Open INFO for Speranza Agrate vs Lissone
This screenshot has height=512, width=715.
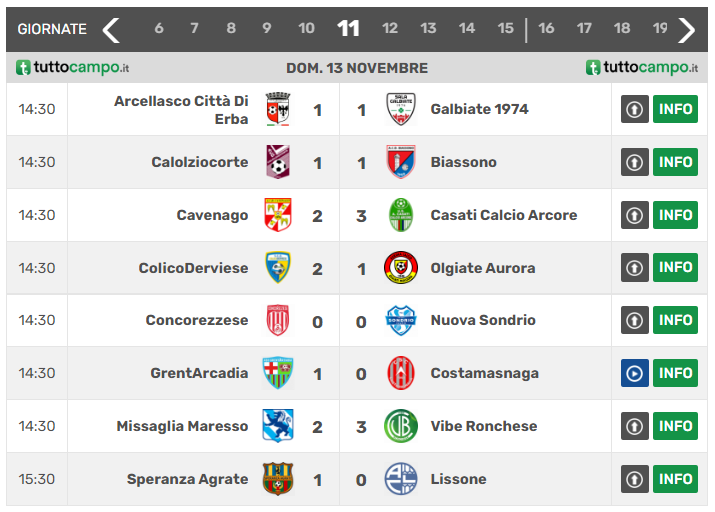coord(675,479)
